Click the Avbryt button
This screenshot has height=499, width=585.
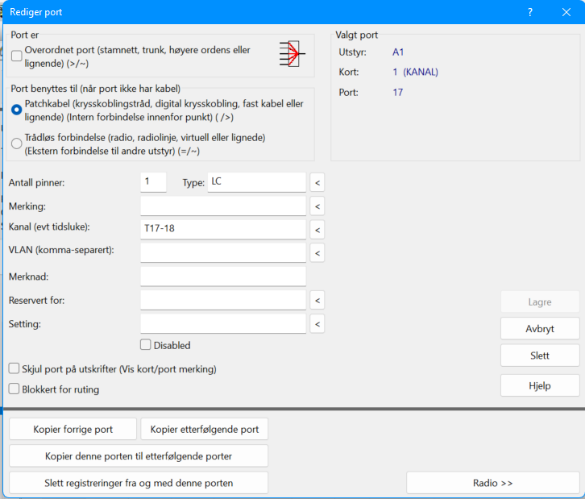[539, 329]
